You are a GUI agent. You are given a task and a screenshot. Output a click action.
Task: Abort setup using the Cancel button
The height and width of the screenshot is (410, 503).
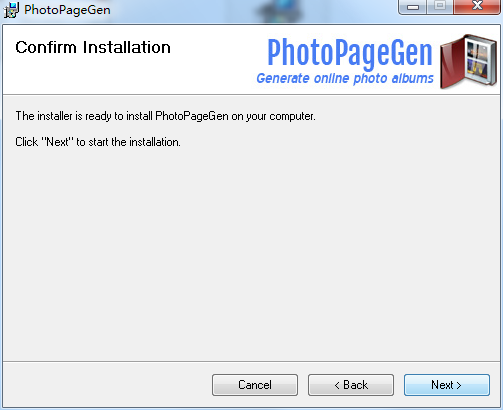point(255,385)
